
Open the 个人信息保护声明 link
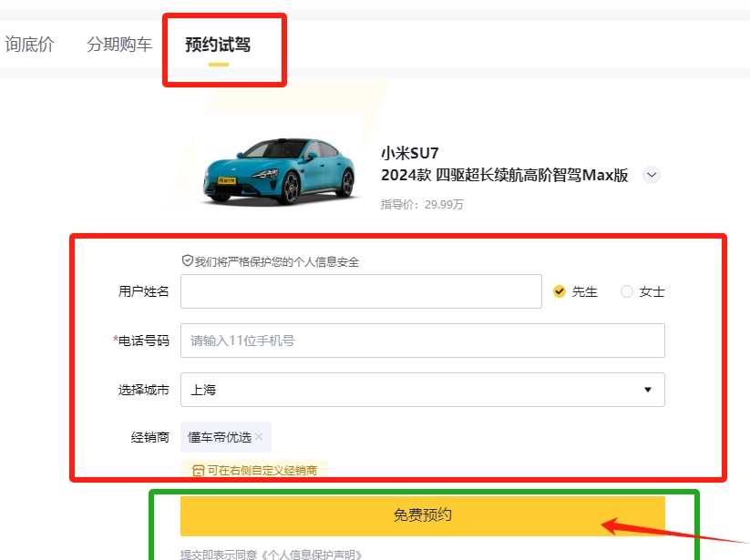[311, 555]
